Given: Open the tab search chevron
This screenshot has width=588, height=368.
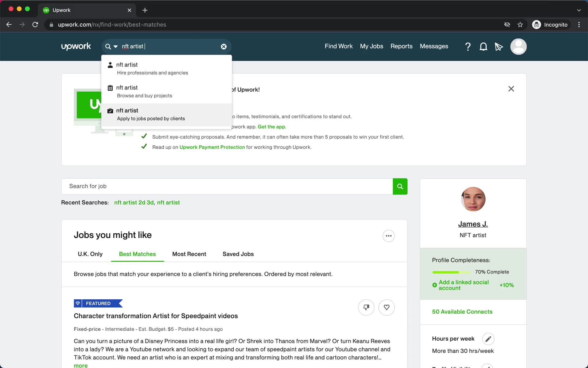Looking at the screenshot, I should point(579,10).
